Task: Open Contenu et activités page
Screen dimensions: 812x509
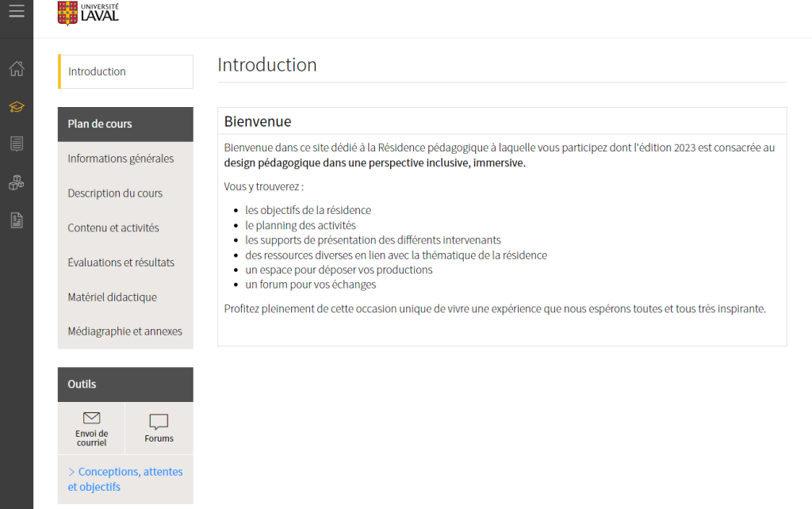Action: [x=113, y=228]
